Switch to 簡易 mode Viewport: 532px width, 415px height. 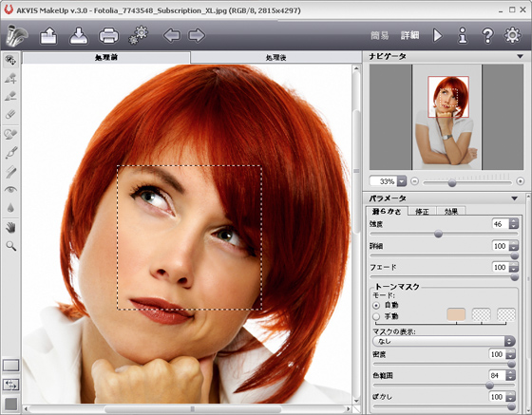point(380,35)
